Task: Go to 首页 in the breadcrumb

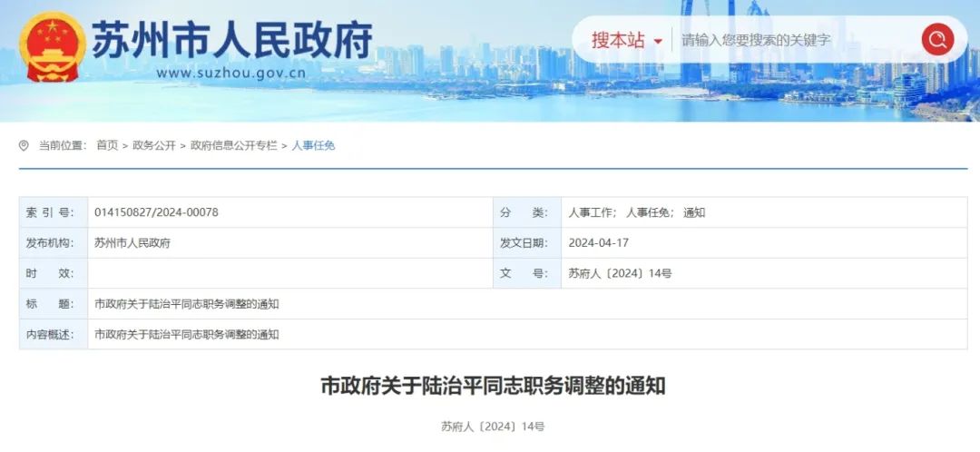Action: click(x=107, y=145)
